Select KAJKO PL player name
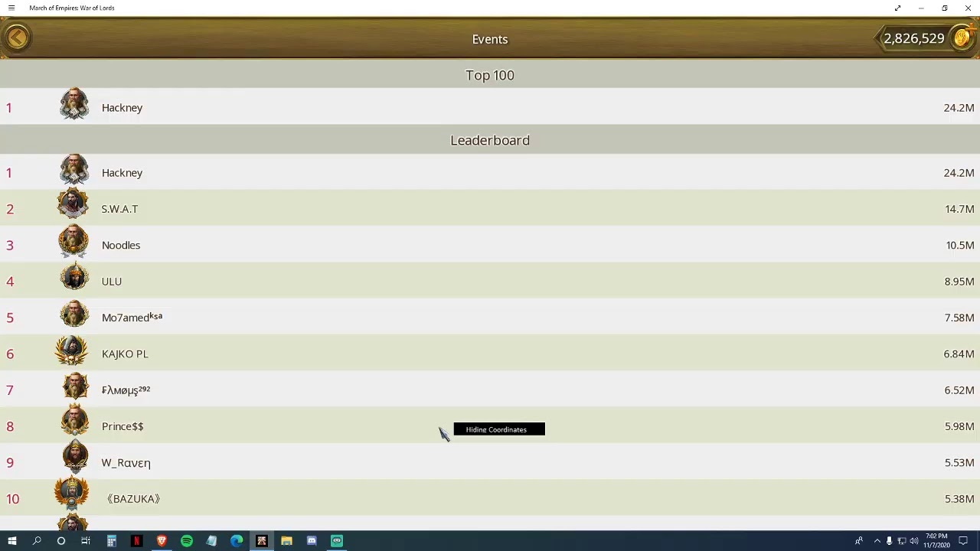Image resolution: width=980 pixels, height=551 pixels. click(125, 354)
